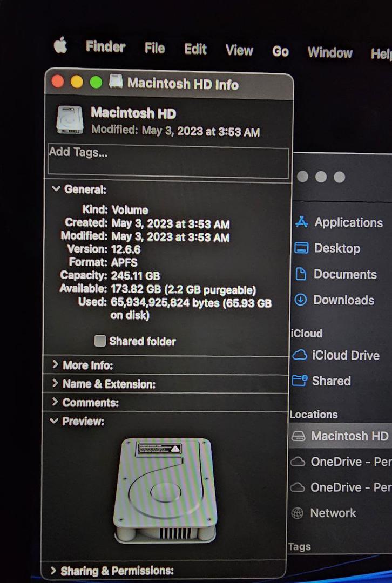The width and height of the screenshot is (392, 583).
Task: Open Applications in Finder sidebar
Action: click(x=348, y=222)
